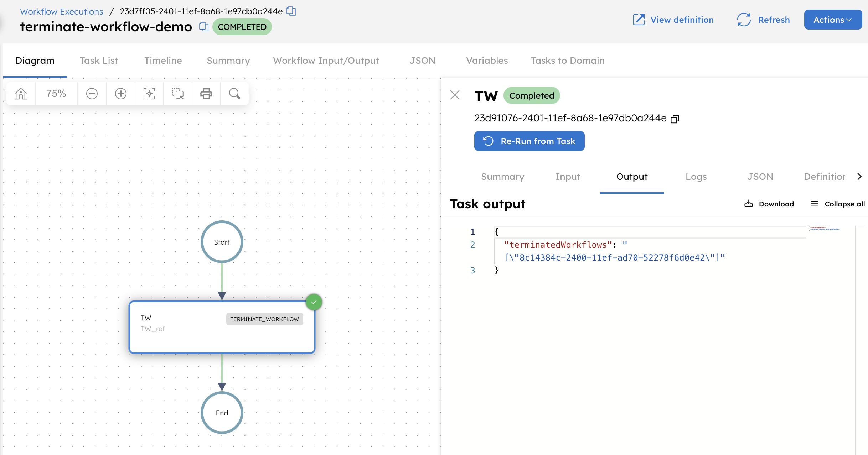
Task: Open the task JSON tab
Action: 760,177
